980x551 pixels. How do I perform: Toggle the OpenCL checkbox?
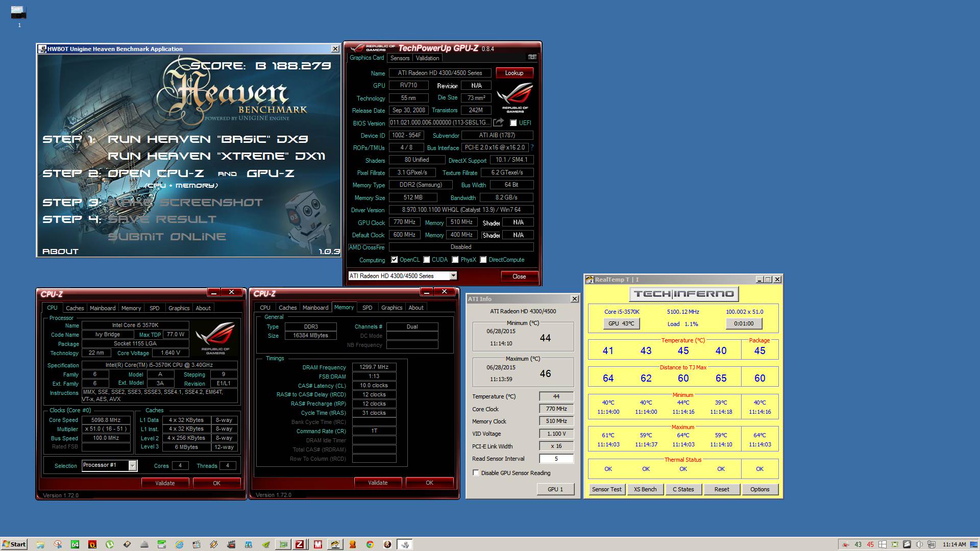coord(394,260)
